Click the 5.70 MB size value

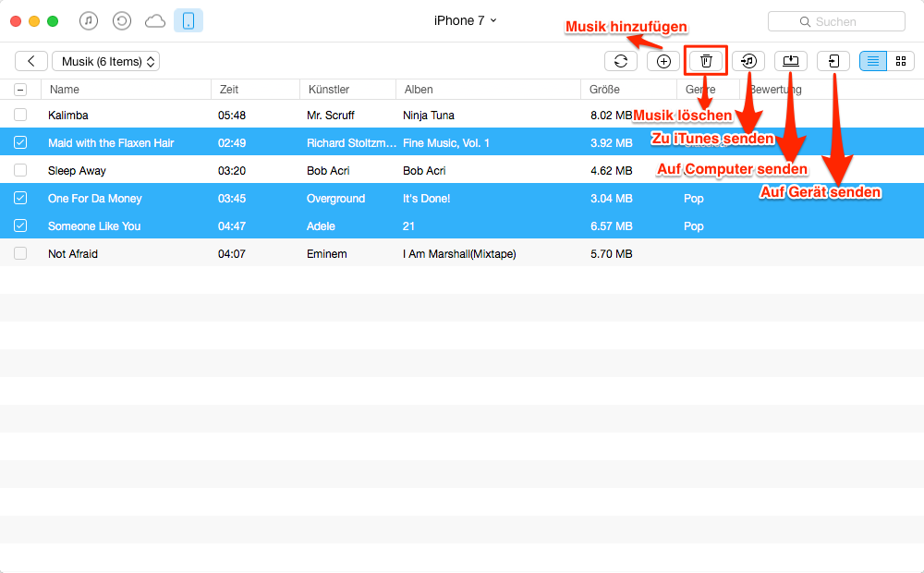(x=612, y=254)
